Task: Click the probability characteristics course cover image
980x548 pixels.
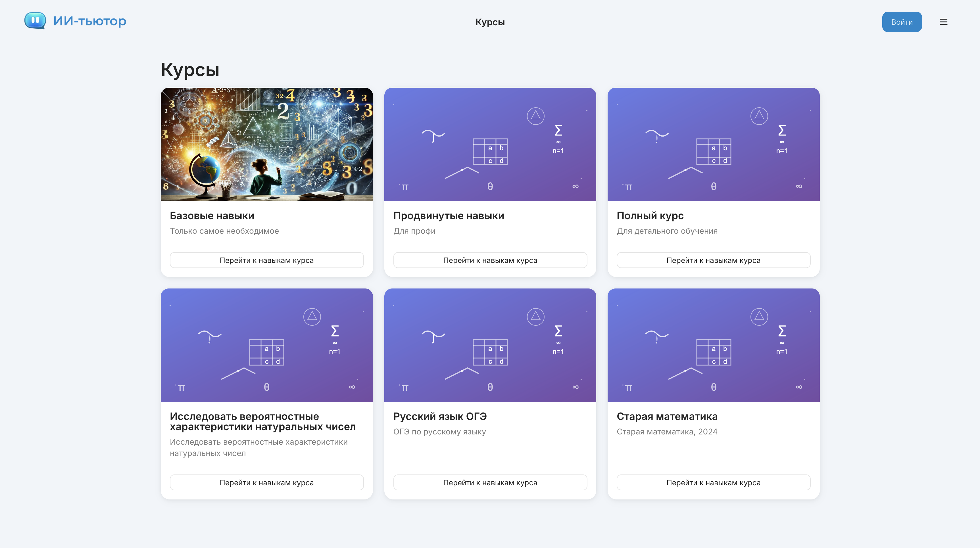Action: (266, 345)
